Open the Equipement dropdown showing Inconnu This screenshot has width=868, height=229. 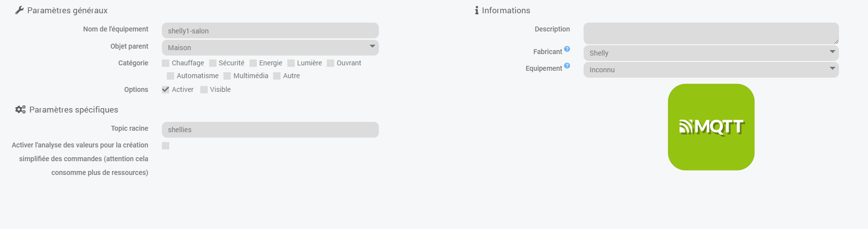click(x=711, y=70)
